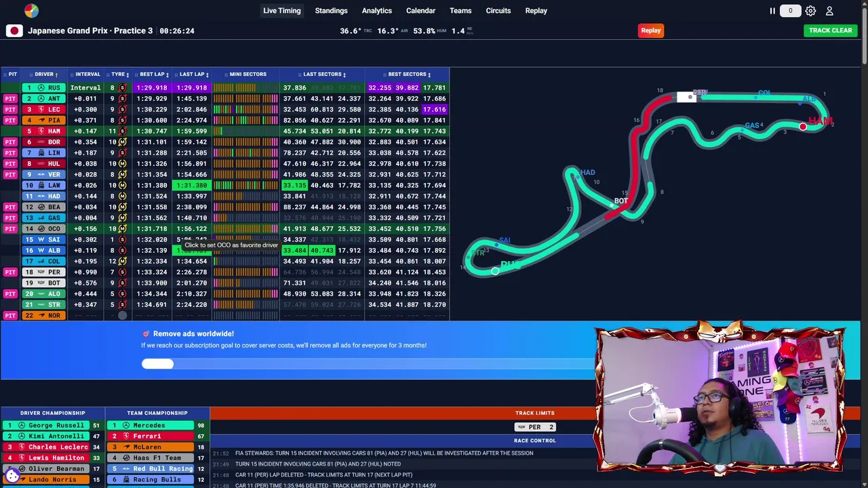Screen dimensions: 868x488
Task: Click the medium tyre icon in BOR row
Action: tap(122, 142)
